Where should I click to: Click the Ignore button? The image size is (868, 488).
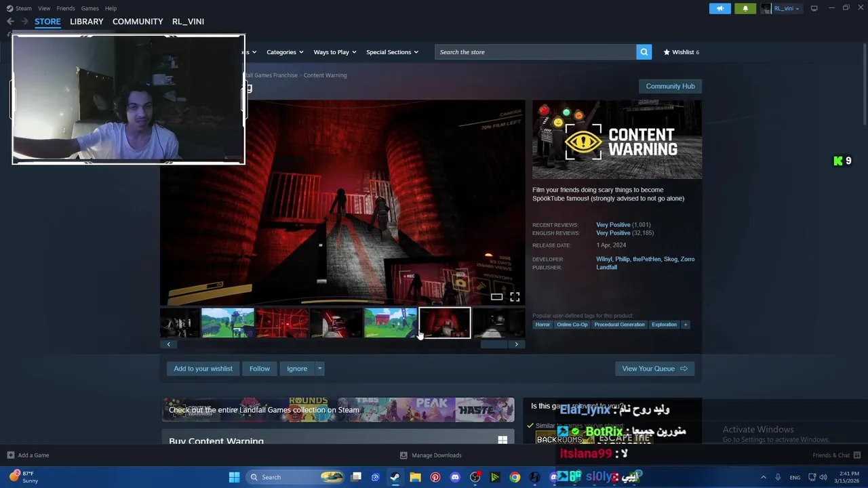[x=297, y=369]
